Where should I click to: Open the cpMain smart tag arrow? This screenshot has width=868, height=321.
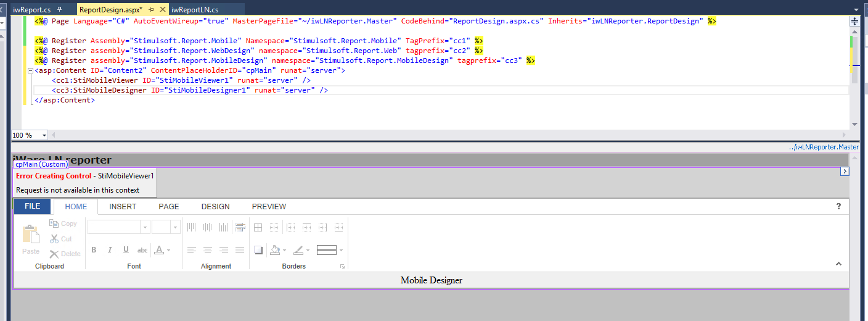[x=845, y=172]
